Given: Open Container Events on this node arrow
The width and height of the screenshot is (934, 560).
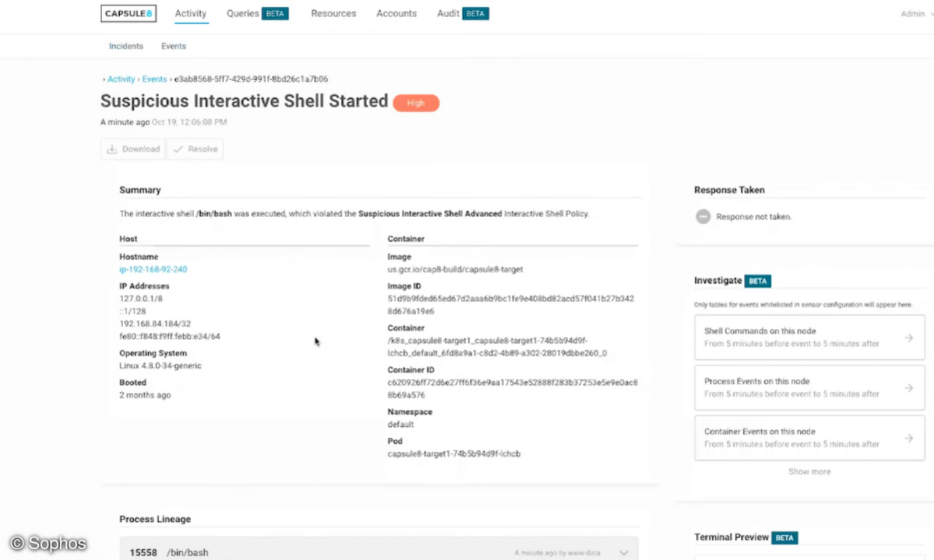Looking at the screenshot, I should (908, 439).
